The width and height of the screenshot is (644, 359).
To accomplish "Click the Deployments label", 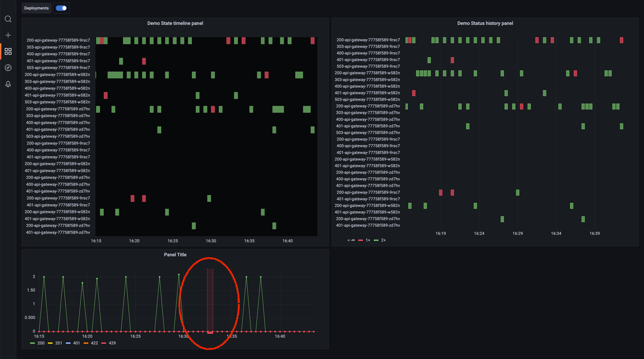I will [37, 8].
